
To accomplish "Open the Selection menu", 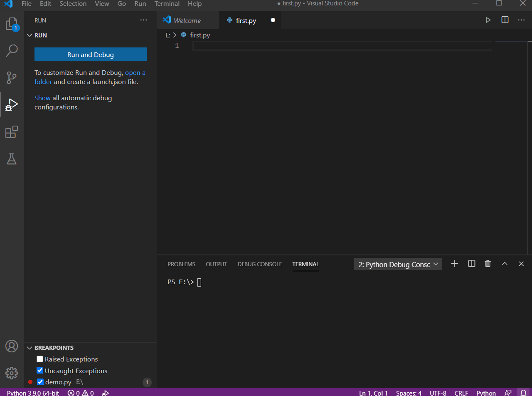I will coord(73,4).
